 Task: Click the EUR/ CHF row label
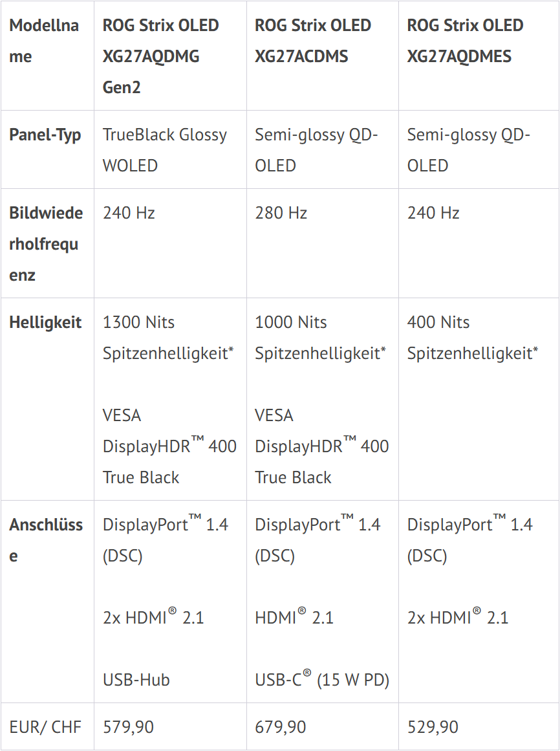click(x=45, y=726)
